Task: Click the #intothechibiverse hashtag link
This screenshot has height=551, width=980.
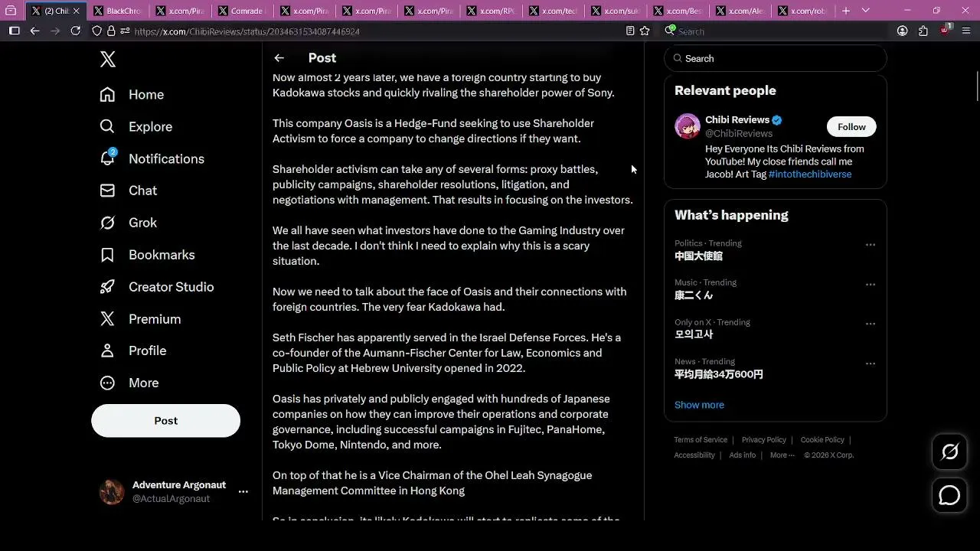Action: pos(810,174)
